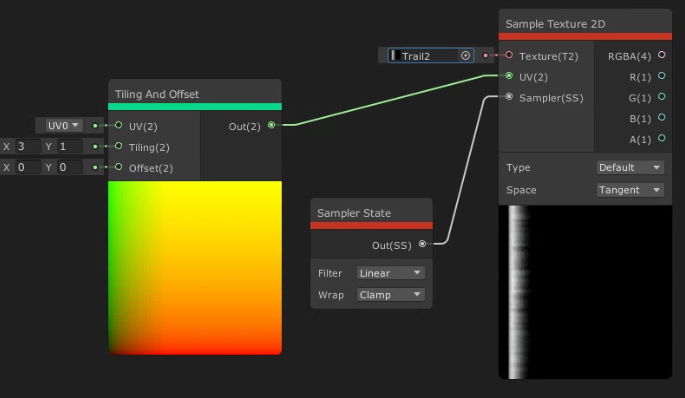This screenshot has height=398, width=685.
Task: Click the A(1) output port
Action: pos(661,138)
